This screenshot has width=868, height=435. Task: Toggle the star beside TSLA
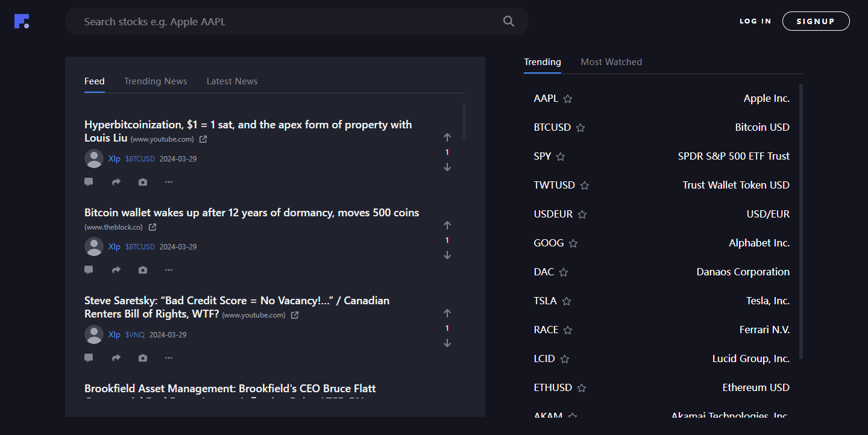(x=567, y=301)
